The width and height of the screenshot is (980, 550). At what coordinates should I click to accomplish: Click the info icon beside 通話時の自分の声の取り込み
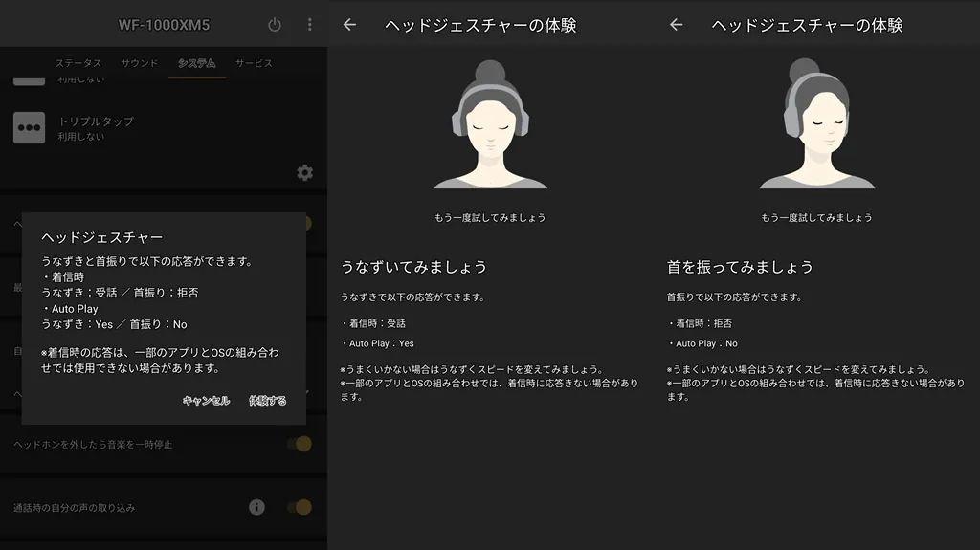256,507
